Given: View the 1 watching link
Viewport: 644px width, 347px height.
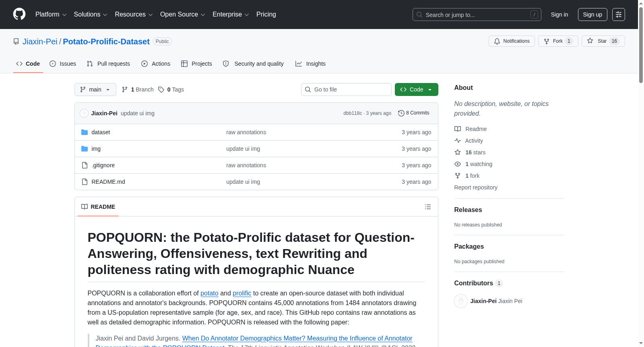Looking at the screenshot, I should click(x=473, y=164).
